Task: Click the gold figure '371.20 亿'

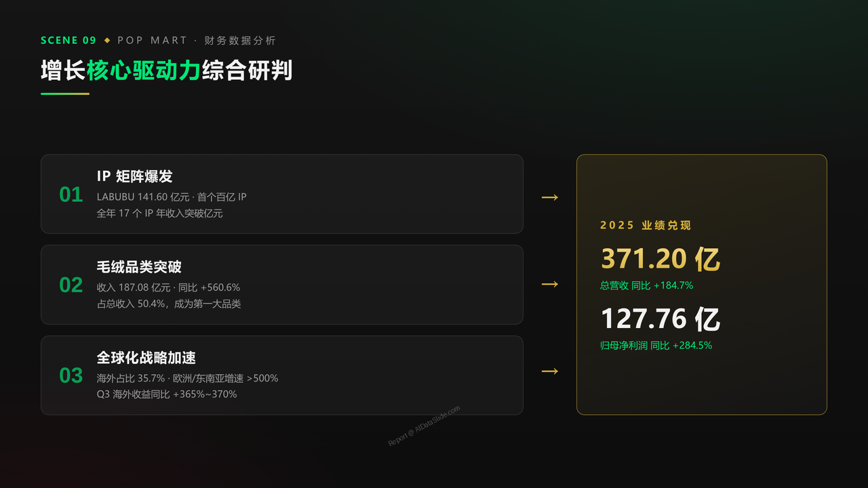Action: point(660,259)
